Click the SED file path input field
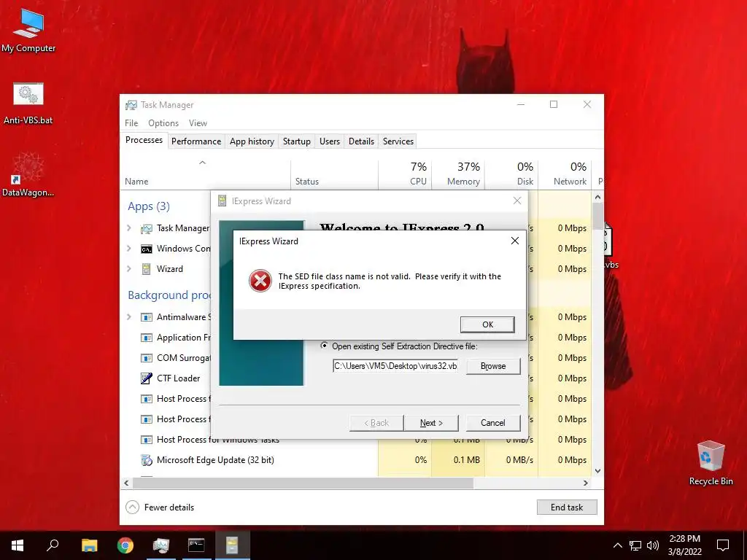The image size is (747, 560). (x=395, y=366)
